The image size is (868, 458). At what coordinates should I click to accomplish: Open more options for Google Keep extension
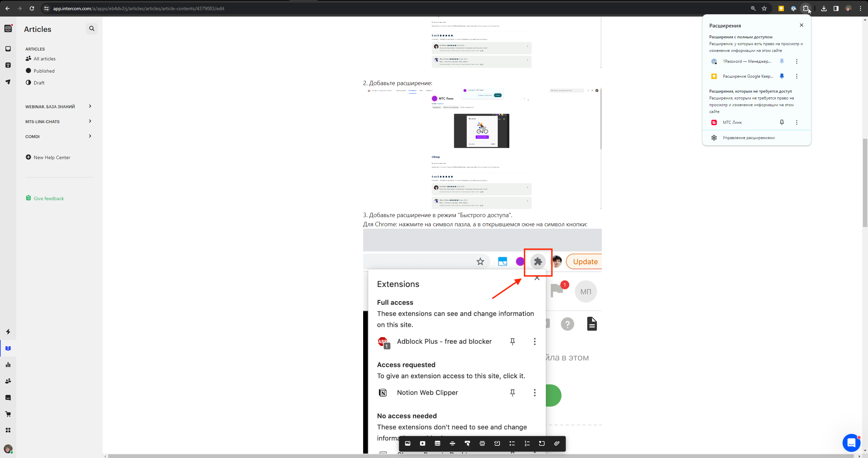tap(797, 76)
